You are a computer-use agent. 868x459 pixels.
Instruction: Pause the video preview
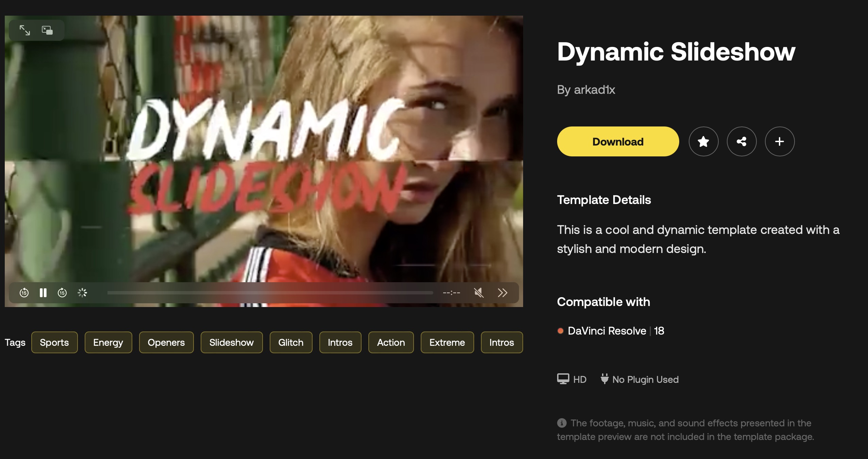click(x=43, y=293)
